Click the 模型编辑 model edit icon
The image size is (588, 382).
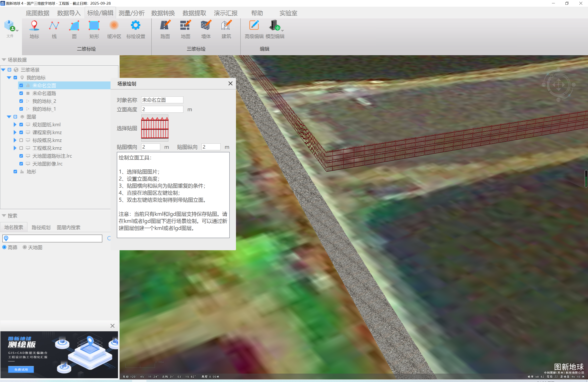pyautogui.click(x=274, y=25)
